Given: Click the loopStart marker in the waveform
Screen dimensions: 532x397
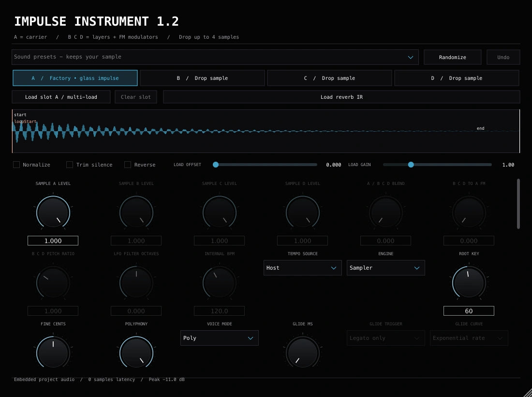Looking at the screenshot, I should coord(25,122).
